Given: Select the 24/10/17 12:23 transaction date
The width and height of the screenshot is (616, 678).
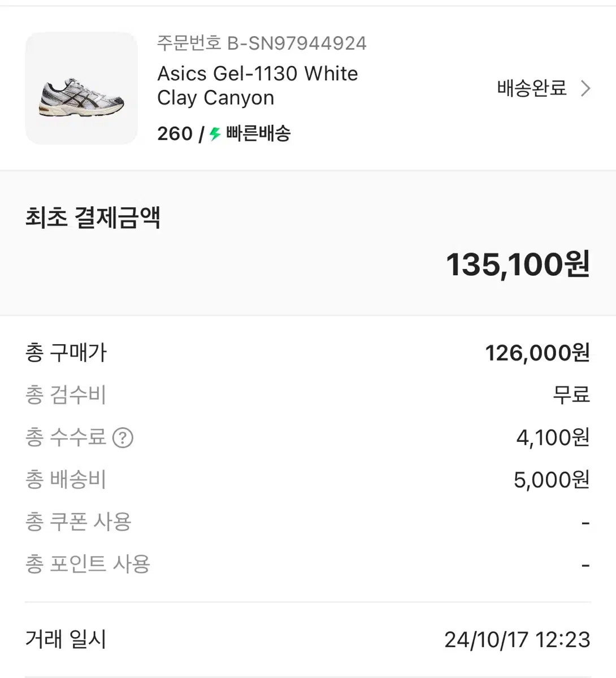Looking at the screenshot, I should [x=518, y=640].
